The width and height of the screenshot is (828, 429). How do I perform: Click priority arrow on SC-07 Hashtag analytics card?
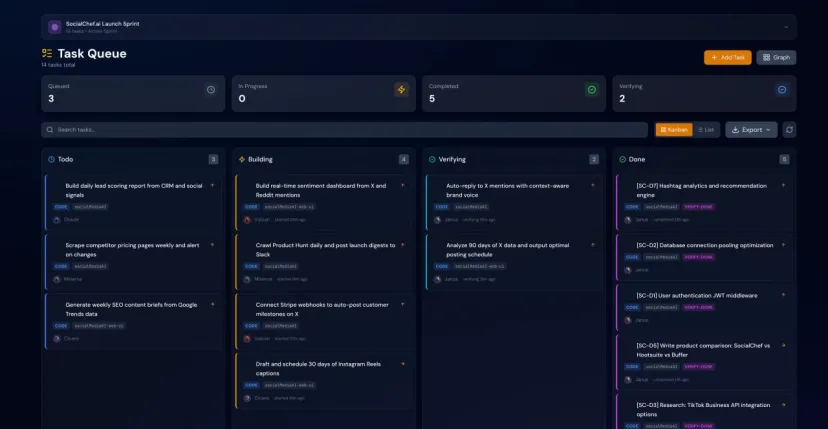pyautogui.click(x=783, y=185)
